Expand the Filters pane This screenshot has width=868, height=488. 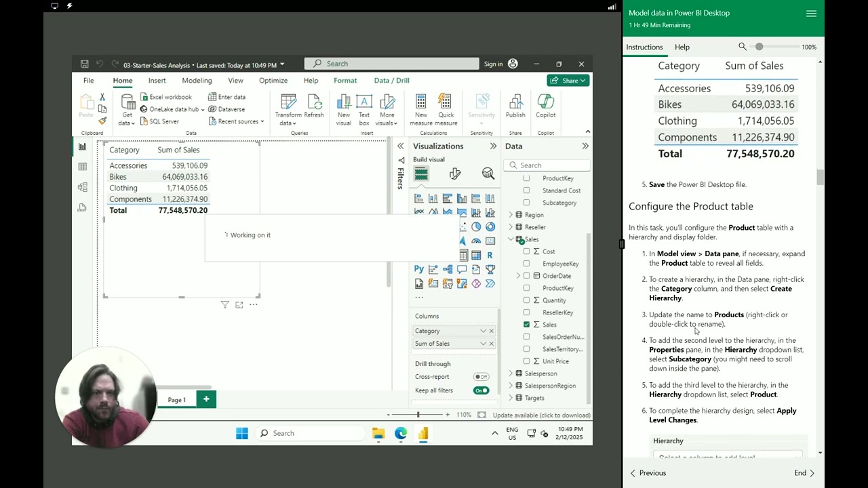pos(400,146)
